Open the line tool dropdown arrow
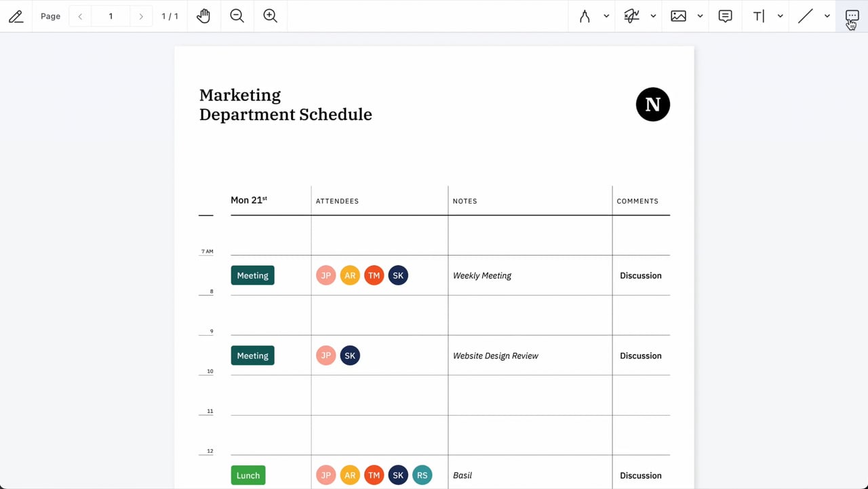Viewport: 868px width, 489px height. 827,16
